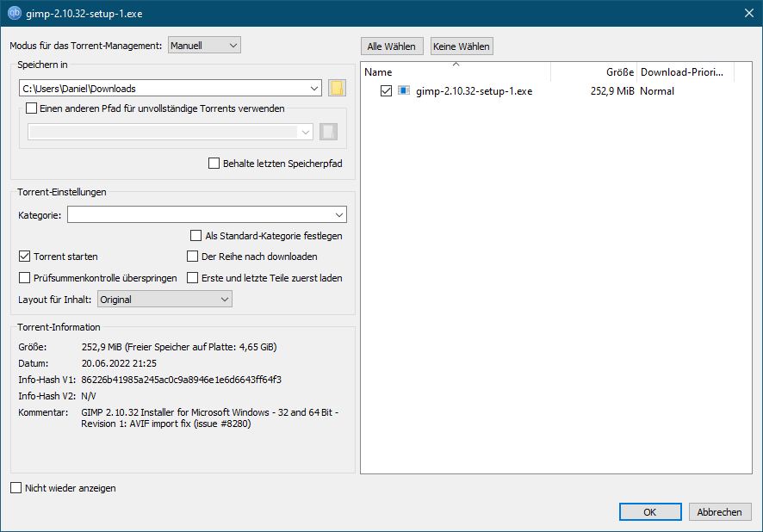The image size is (763, 532).
Task: Click the Kommentar text about GIMP 2.10.32 Installer
Action: point(210,418)
